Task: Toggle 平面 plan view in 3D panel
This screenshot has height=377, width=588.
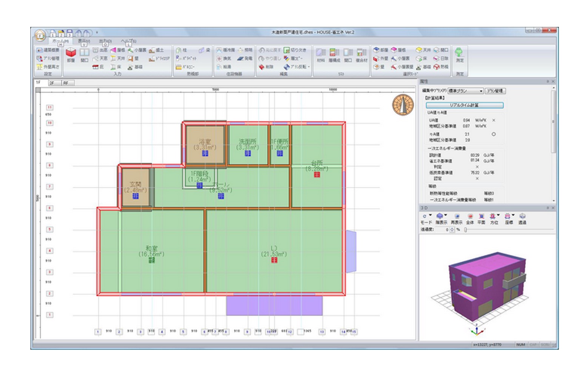Action: 481,218
